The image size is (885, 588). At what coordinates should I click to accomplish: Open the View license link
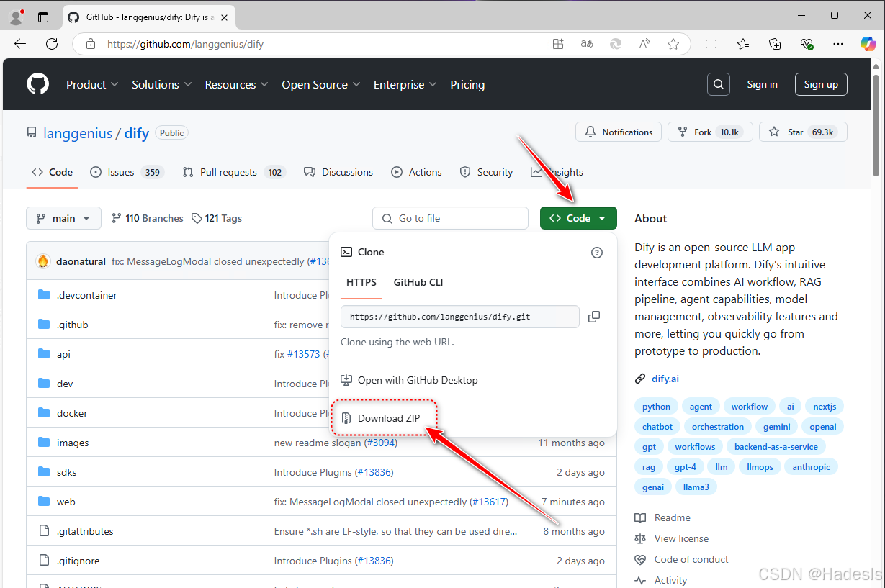pos(672,538)
